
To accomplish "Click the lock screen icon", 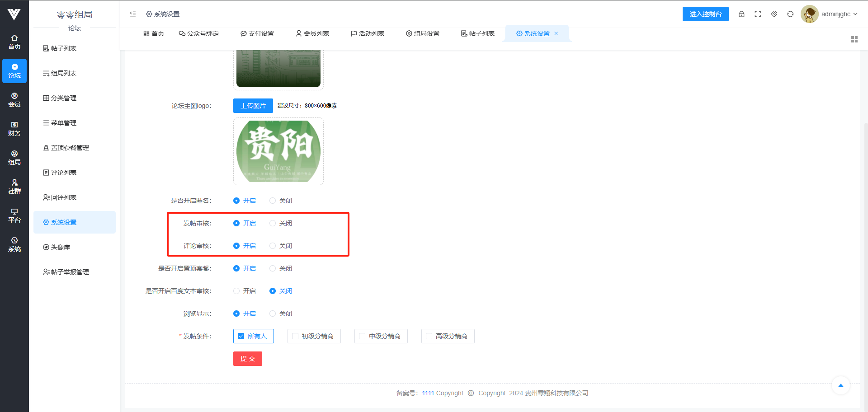I will pyautogui.click(x=741, y=14).
